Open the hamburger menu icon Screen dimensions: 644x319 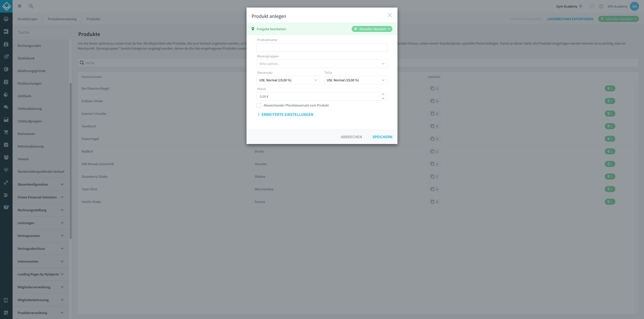point(20,6)
